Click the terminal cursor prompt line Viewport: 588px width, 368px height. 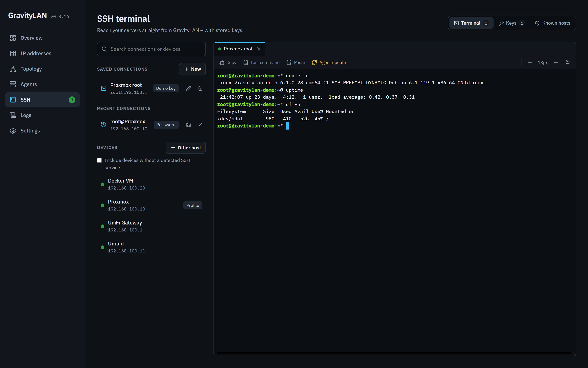(x=253, y=126)
